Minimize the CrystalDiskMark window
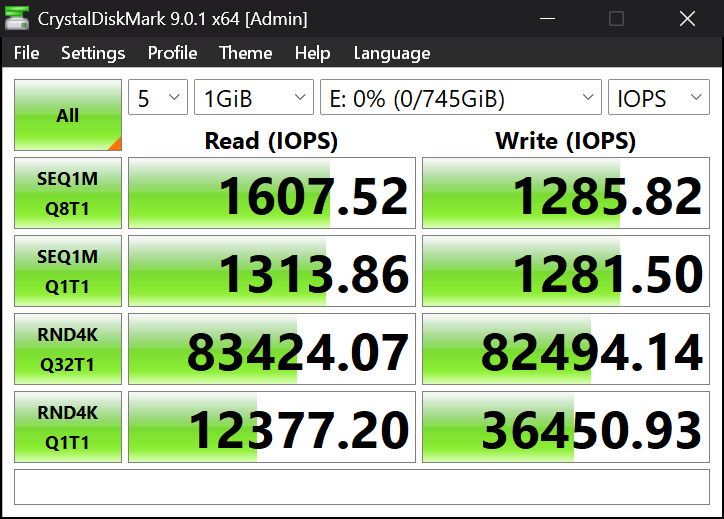The width and height of the screenshot is (724, 519). point(547,18)
